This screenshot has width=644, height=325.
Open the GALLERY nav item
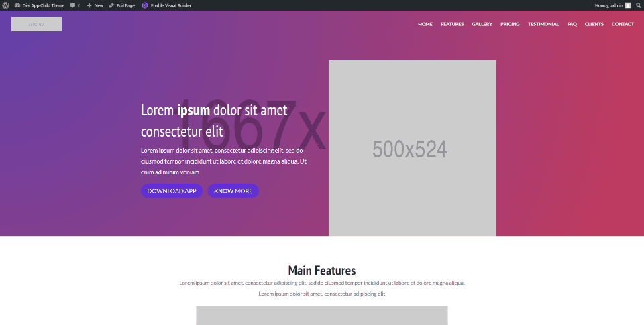click(x=482, y=24)
